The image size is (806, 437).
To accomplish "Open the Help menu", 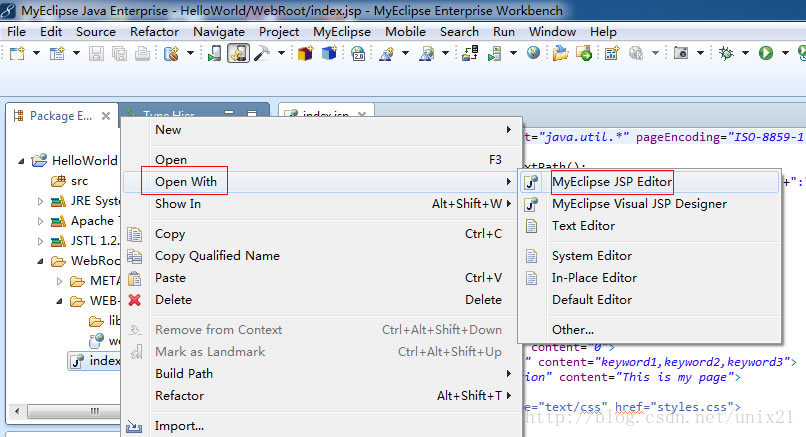I will pos(603,32).
